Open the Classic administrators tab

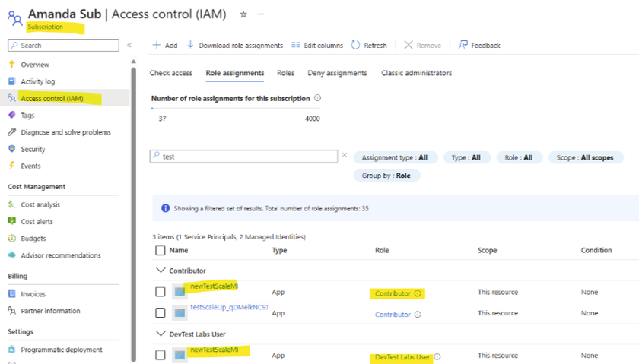[417, 73]
